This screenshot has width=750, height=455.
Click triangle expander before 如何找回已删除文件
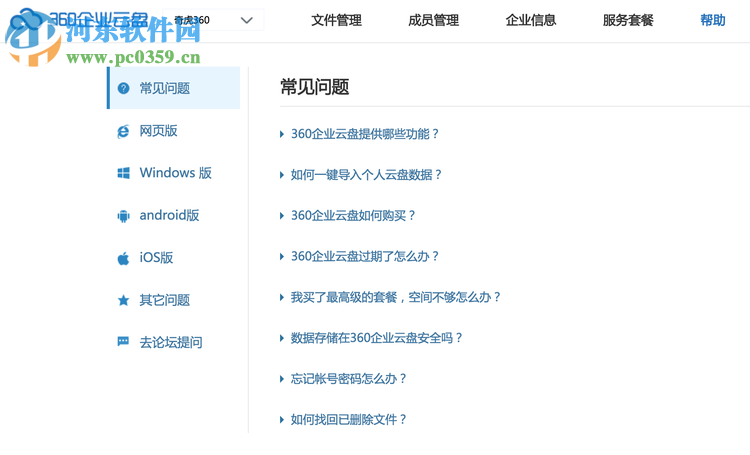click(282, 420)
